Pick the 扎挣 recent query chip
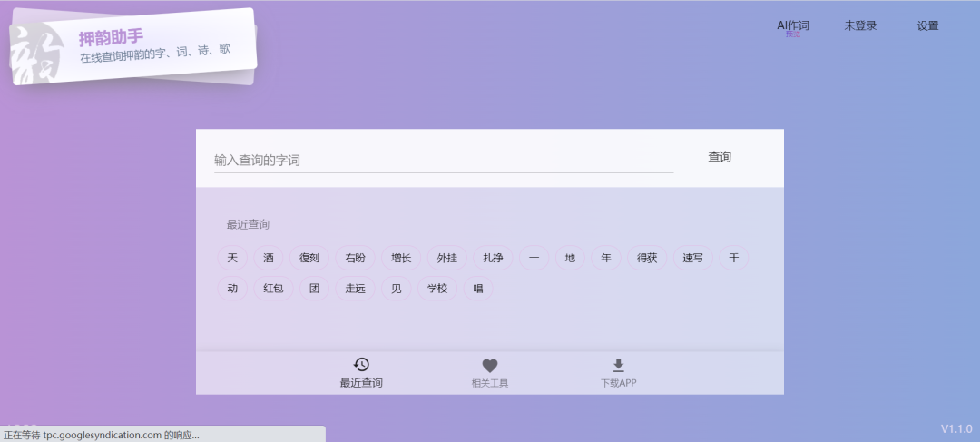 (x=493, y=258)
